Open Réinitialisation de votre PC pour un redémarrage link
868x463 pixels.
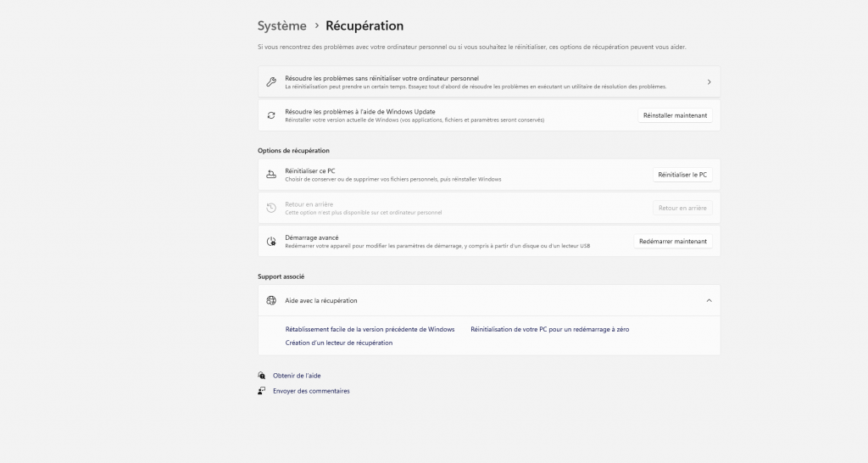549,329
